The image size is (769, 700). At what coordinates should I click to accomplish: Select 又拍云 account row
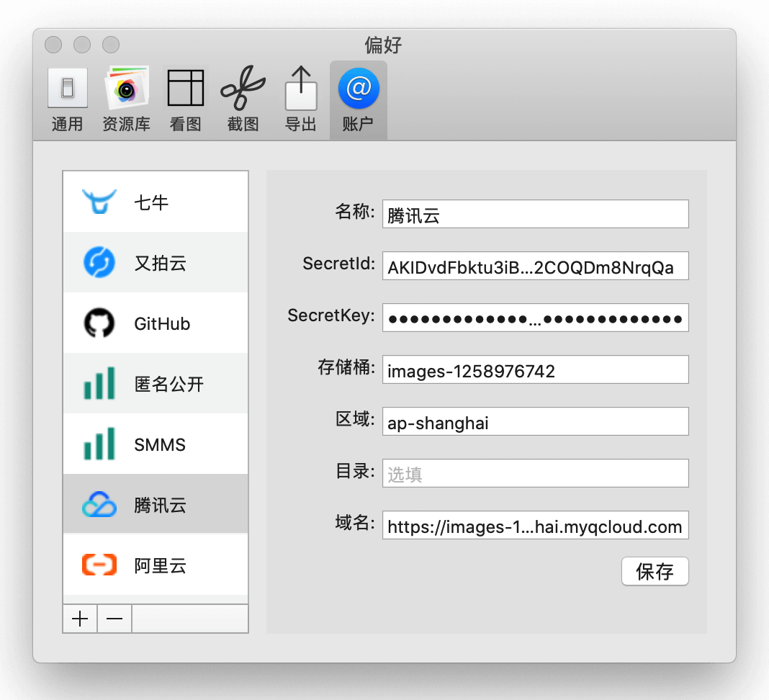click(x=156, y=262)
